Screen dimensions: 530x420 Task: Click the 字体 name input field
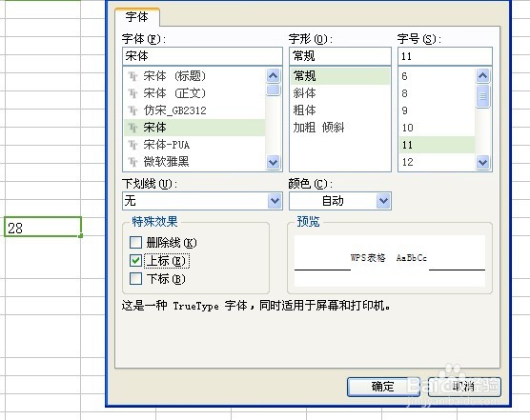tap(202, 56)
